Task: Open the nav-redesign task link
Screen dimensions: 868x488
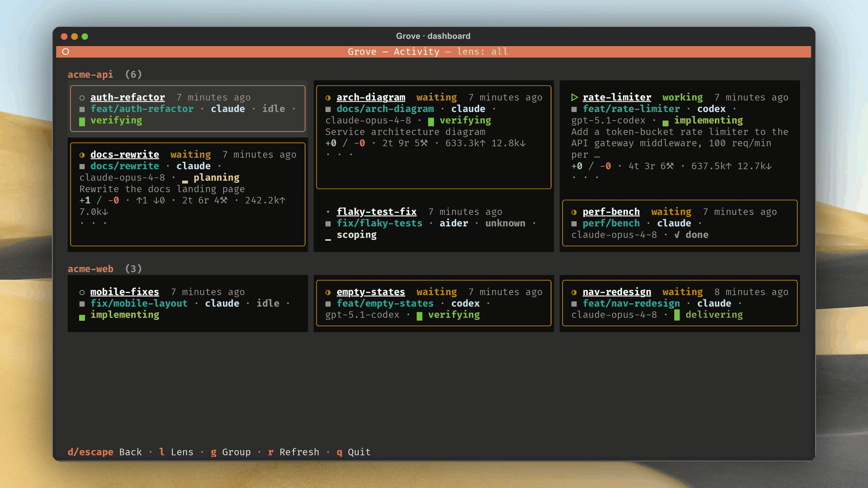Action: (617, 292)
